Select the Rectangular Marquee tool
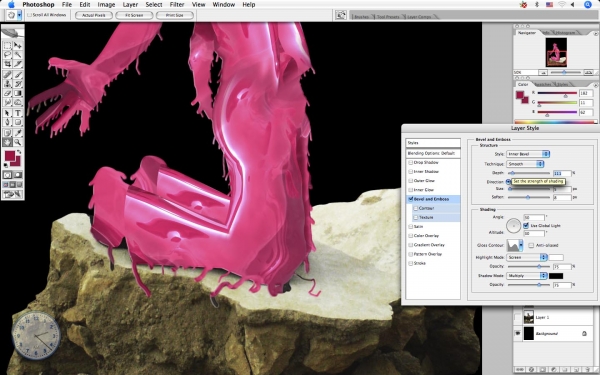Screen dimensions: 600x375 [7, 46]
